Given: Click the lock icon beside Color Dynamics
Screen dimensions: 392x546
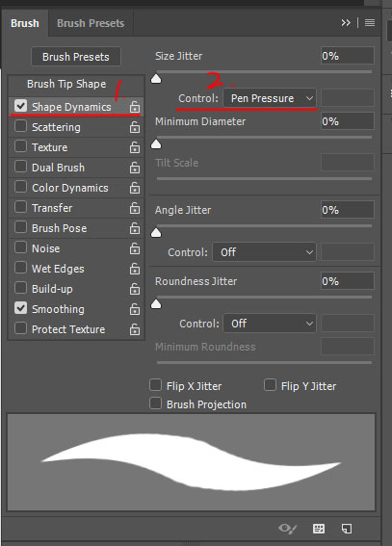Looking at the screenshot, I should (135, 188).
